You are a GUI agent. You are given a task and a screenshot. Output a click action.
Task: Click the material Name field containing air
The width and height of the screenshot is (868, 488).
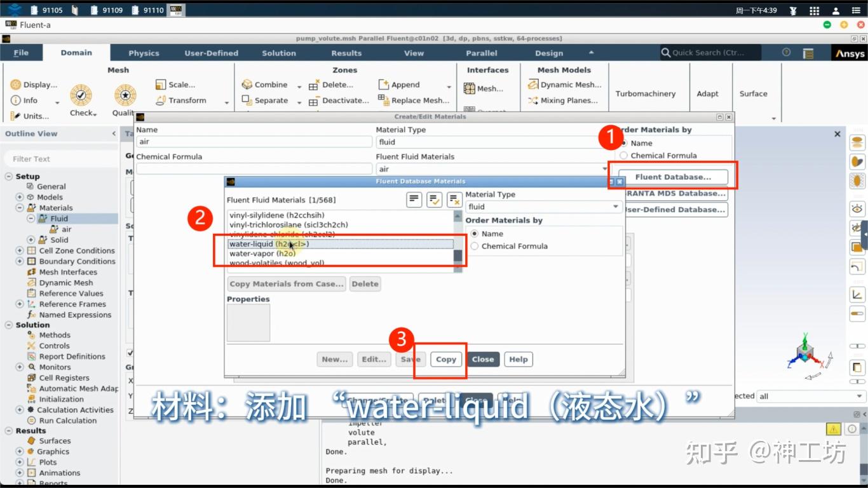(x=254, y=142)
